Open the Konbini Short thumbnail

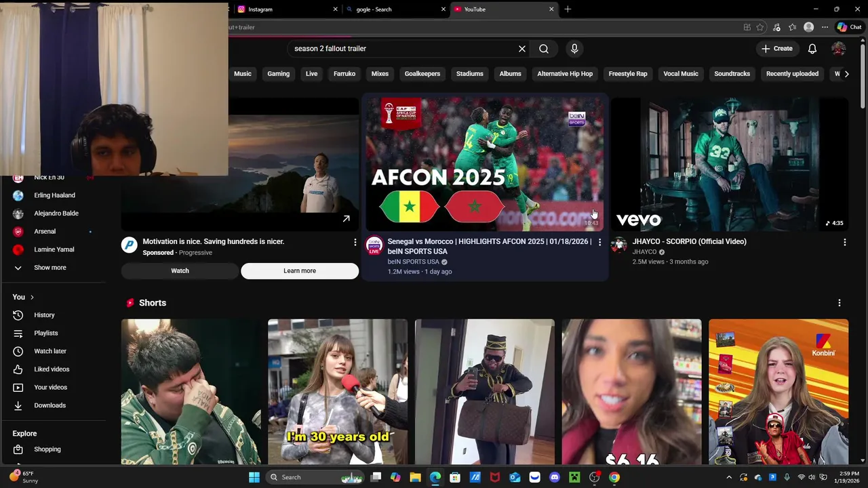[x=778, y=392]
